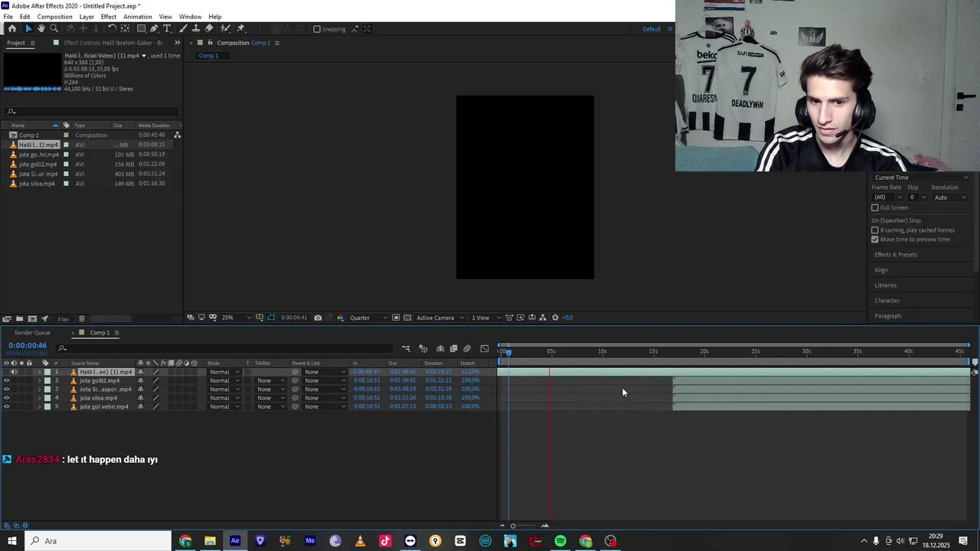Click Reset Exposure icon in viewer footer
Viewport: 980px width, 551px height.
(555, 318)
